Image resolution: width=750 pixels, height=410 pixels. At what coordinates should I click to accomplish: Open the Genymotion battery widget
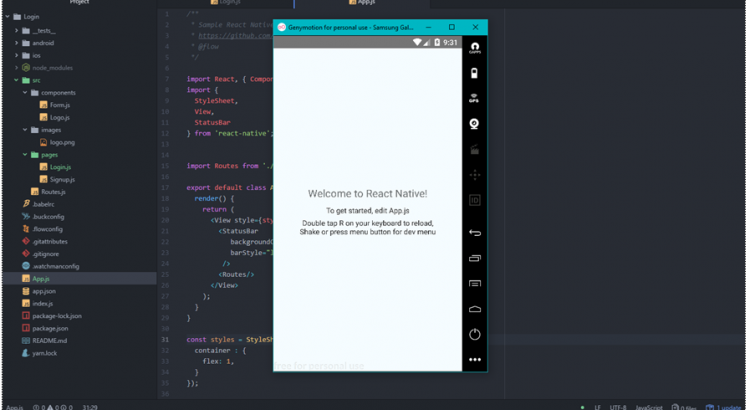point(475,73)
